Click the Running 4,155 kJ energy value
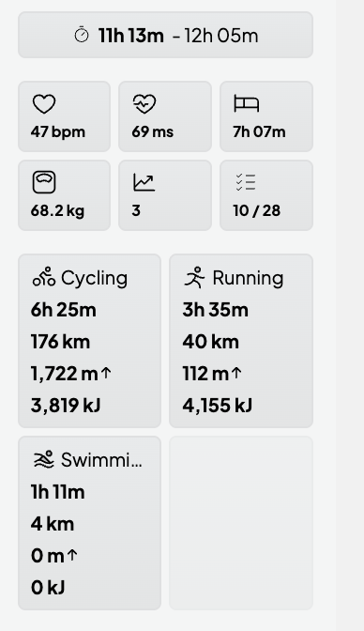Viewport: 364px width, 631px height. 218,406
